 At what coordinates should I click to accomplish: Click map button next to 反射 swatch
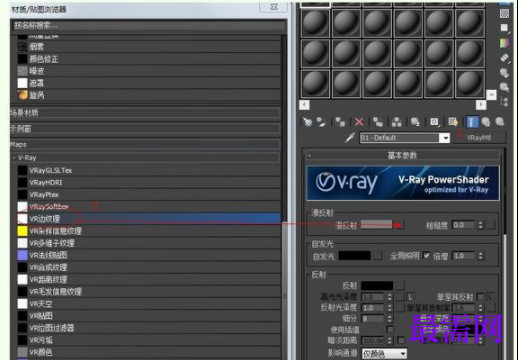(x=399, y=285)
